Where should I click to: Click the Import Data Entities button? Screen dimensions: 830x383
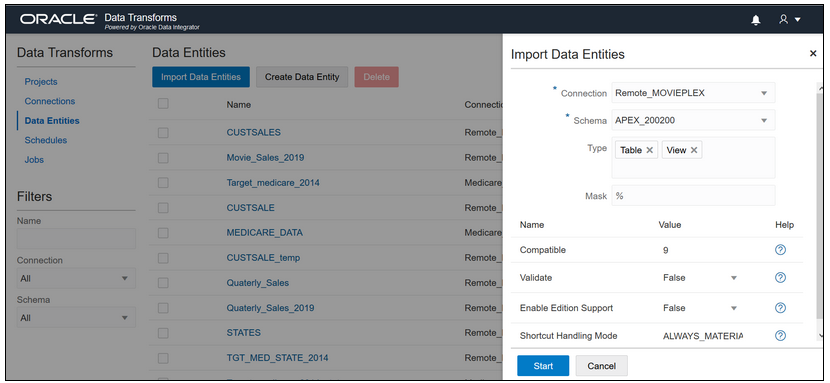(x=201, y=77)
